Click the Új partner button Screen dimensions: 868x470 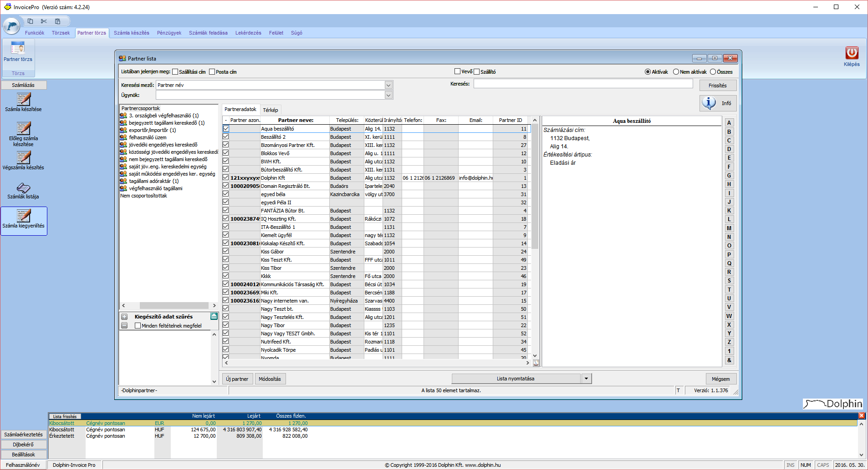click(x=237, y=379)
